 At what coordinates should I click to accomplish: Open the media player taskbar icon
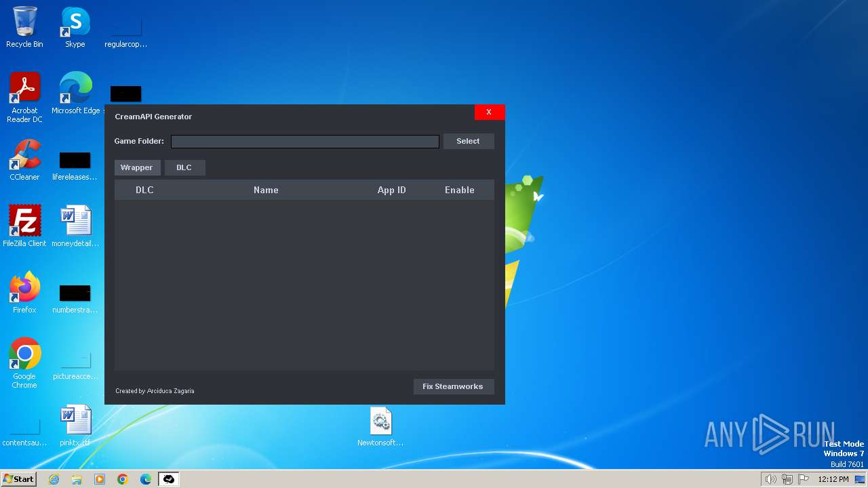click(x=100, y=479)
